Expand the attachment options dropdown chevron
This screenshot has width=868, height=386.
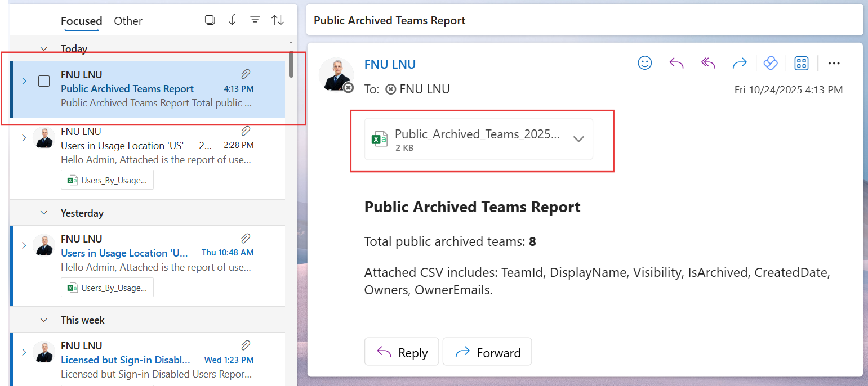(578, 139)
